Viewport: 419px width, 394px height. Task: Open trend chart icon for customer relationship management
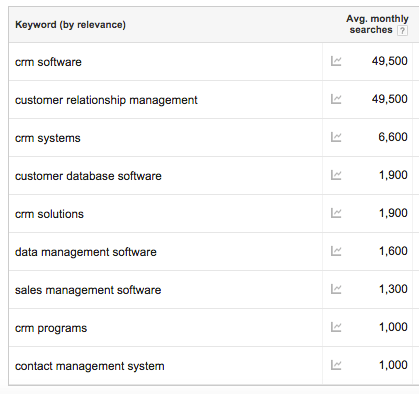pos(336,99)
